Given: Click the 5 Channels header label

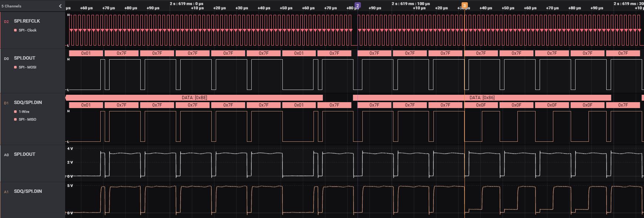Looking at the screenshot, I should (x=11, y=6).
